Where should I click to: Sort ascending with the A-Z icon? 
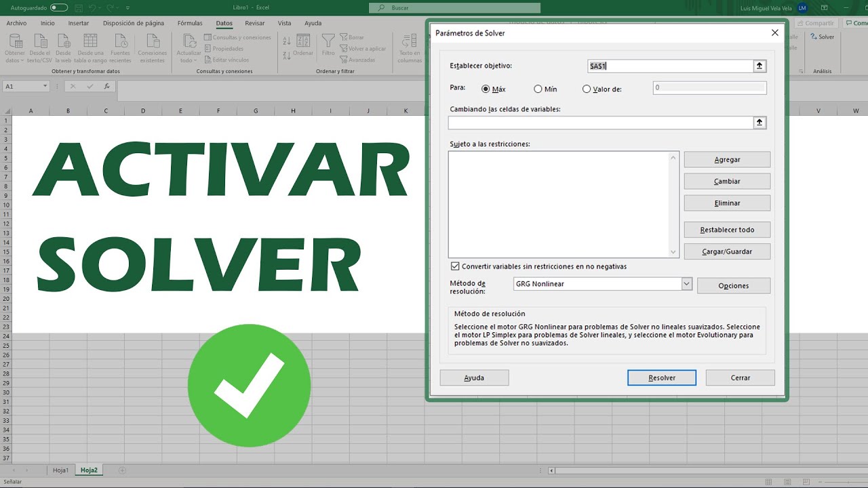tap(287, 41)
